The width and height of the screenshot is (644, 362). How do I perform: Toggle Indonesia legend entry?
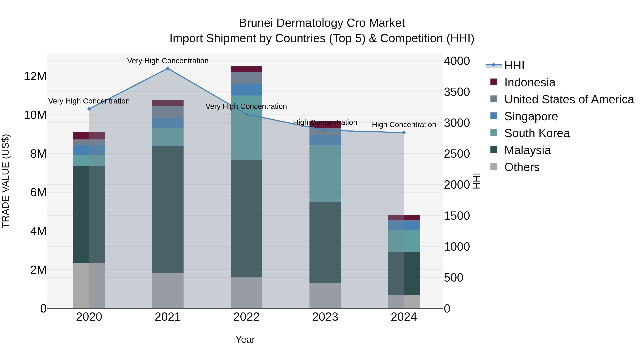[523, 82]
